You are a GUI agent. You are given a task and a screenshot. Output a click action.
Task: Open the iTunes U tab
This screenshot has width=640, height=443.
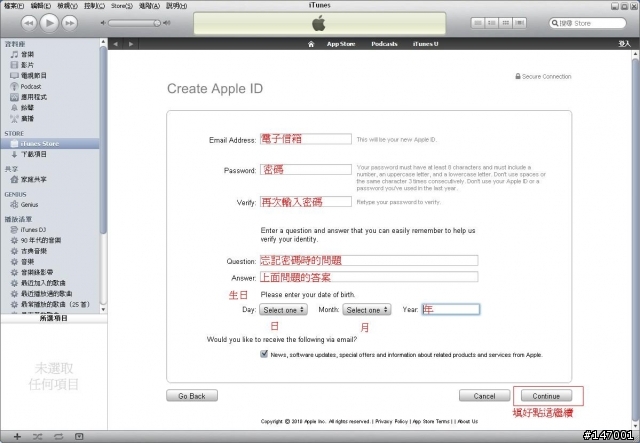(x=425, y=44)
